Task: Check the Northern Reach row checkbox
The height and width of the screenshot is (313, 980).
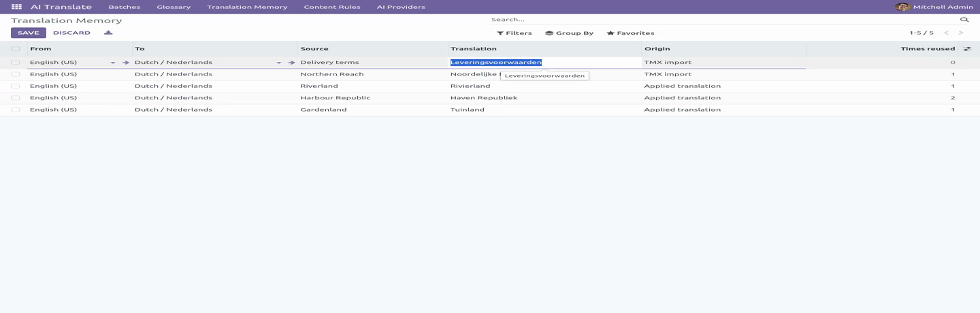Action: (15, 74)
